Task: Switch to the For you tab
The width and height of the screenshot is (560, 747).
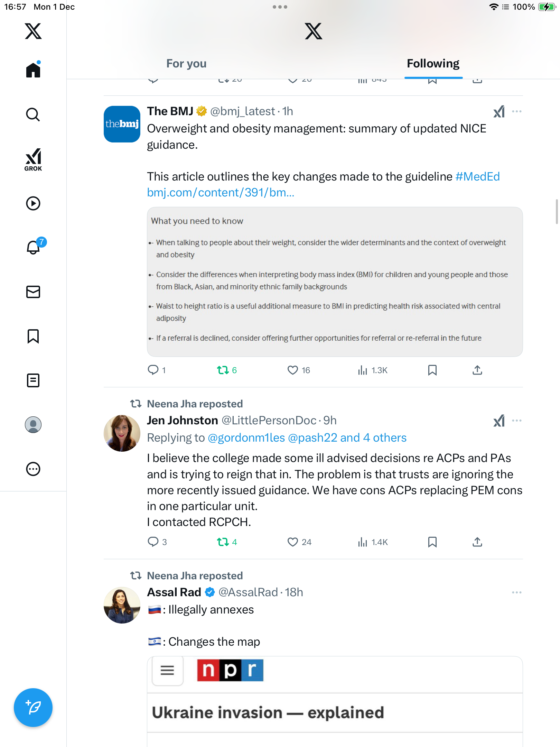Action: (x=186, y=64)
